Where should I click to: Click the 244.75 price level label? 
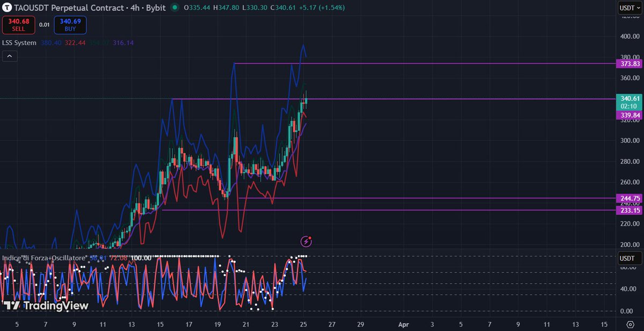pyautogui.click(x=629, y=198)
